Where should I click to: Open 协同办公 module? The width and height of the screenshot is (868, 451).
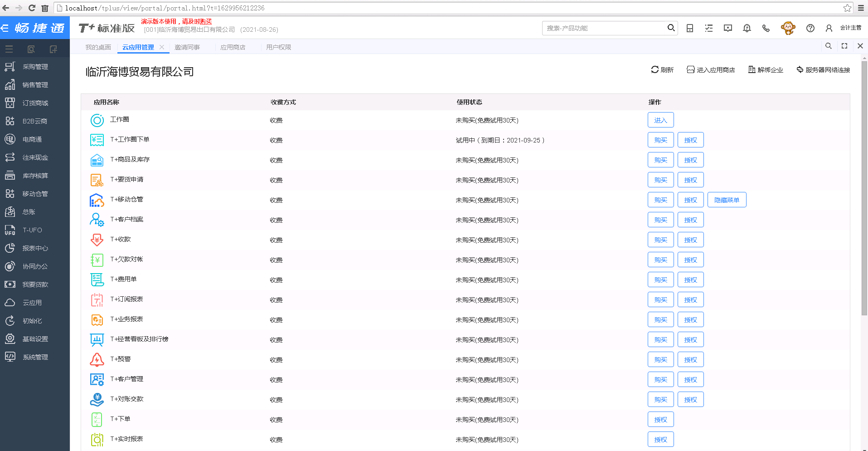click(35, 266)
